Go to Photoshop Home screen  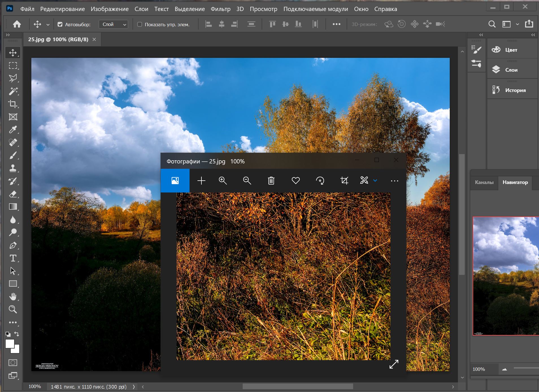tap(17, 24)
